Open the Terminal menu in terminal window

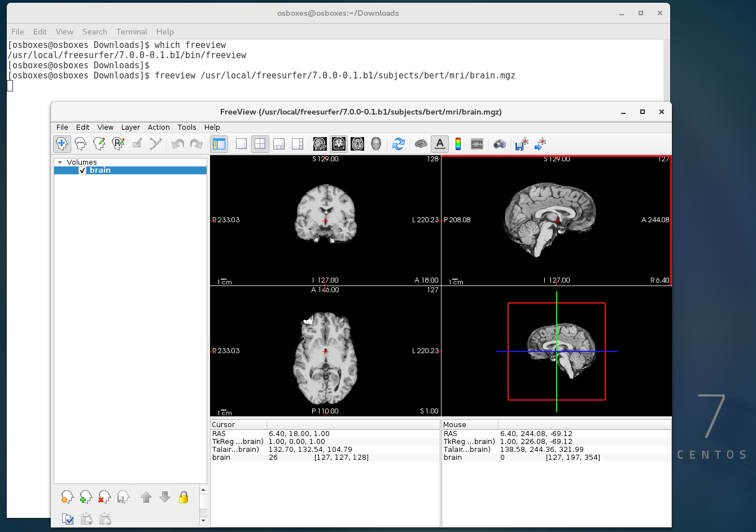(132, 32)
